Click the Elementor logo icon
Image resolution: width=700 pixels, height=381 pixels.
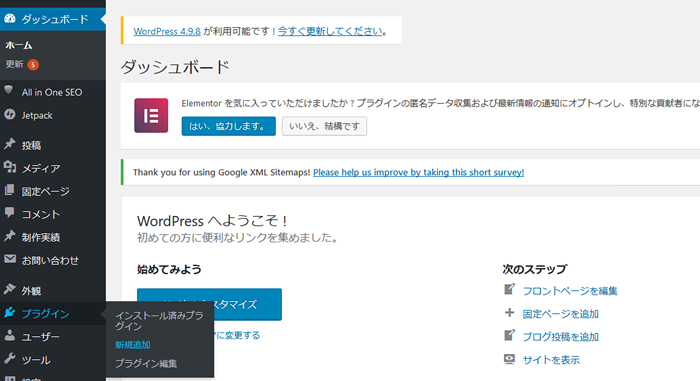pos(151,116)
